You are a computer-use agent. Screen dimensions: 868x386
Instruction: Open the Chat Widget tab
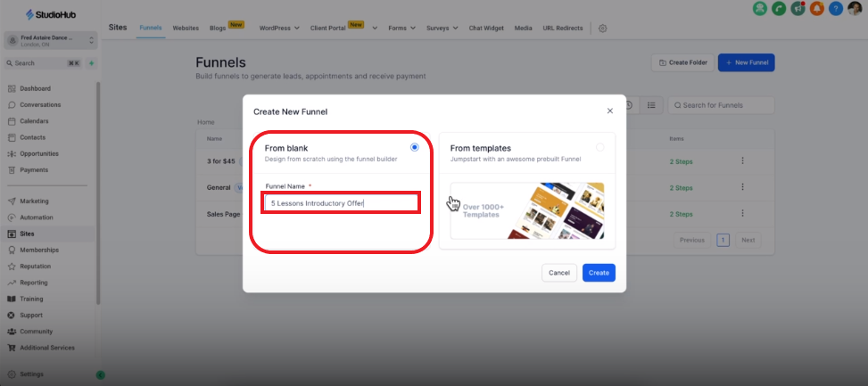tap(486, 28)
